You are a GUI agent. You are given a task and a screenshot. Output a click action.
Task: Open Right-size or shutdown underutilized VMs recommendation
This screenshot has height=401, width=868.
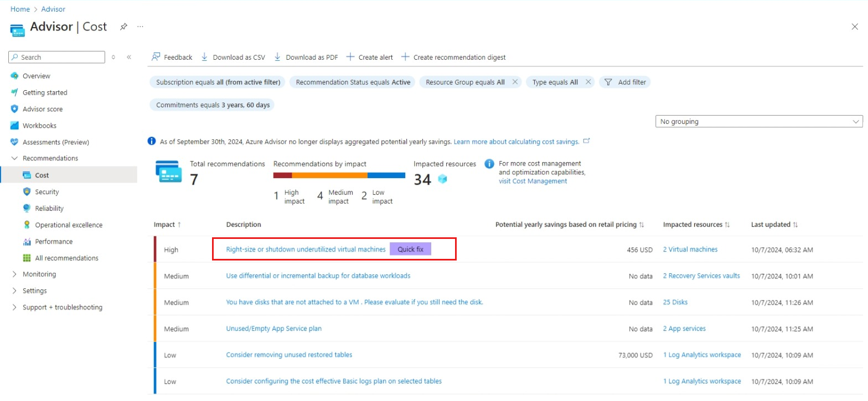click(x=306, y=249)
